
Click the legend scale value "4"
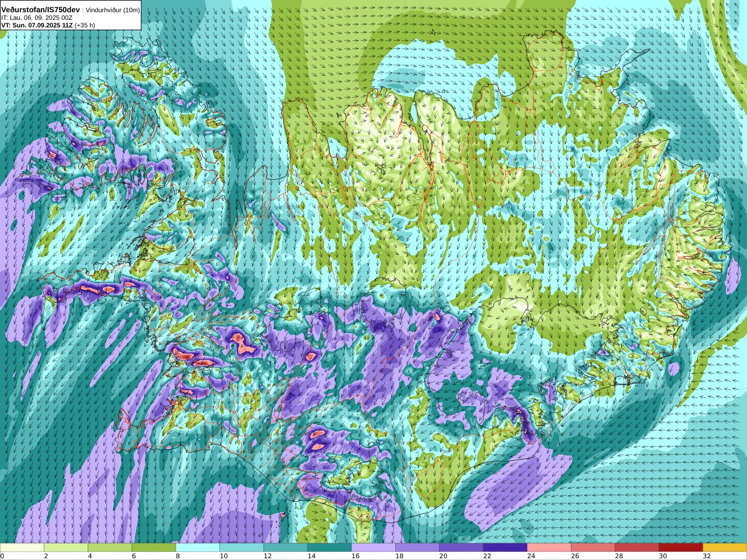click(x=90, y=556)
